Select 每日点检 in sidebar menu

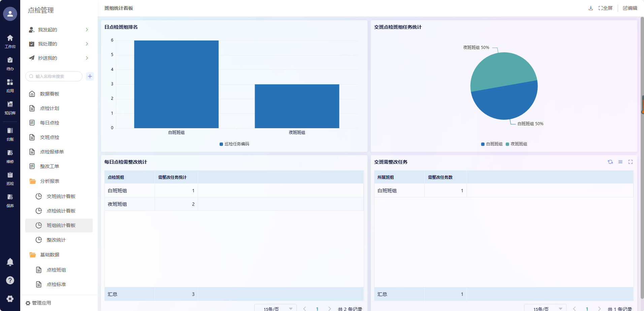point(50,123)
